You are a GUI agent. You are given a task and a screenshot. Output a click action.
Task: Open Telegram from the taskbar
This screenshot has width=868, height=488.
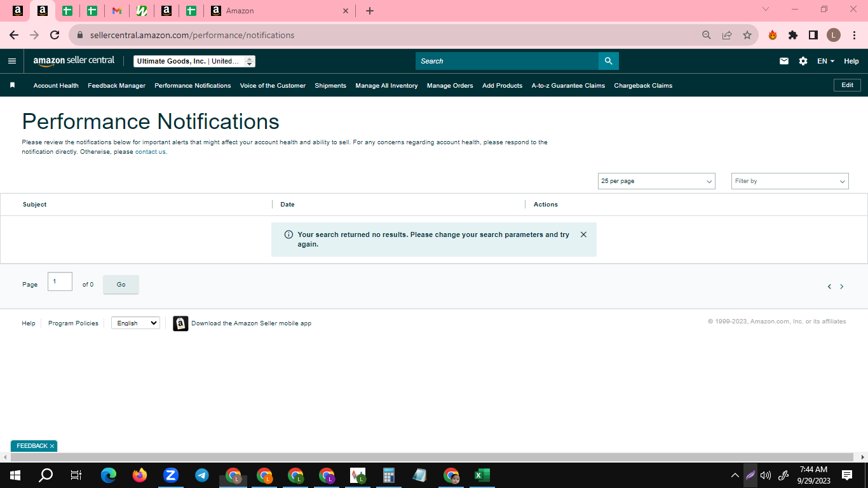click(x=202, y=475)
